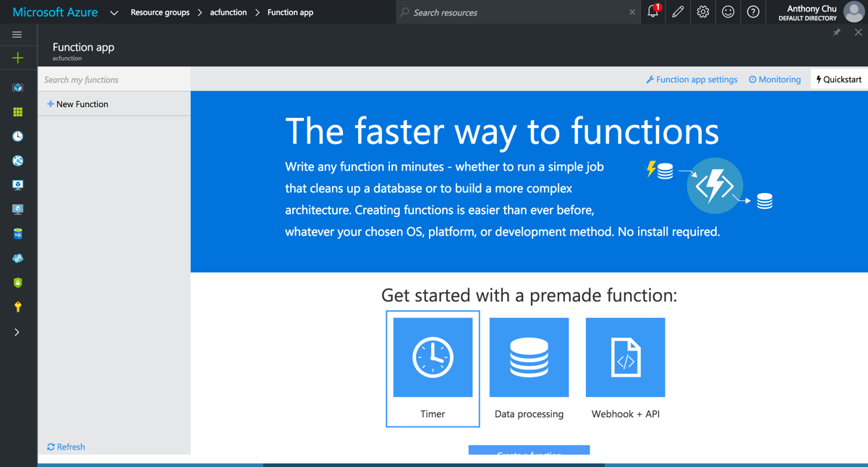868x467 pixels.
Task: Open Resource groups cube icon in sidebar
Action: pos(17,87)
